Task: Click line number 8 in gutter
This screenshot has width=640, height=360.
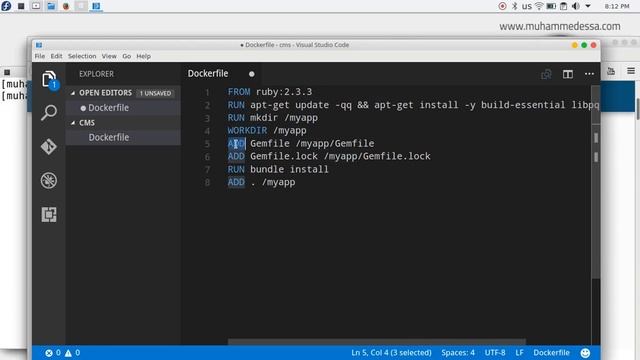Action: [x=207, y=182]
